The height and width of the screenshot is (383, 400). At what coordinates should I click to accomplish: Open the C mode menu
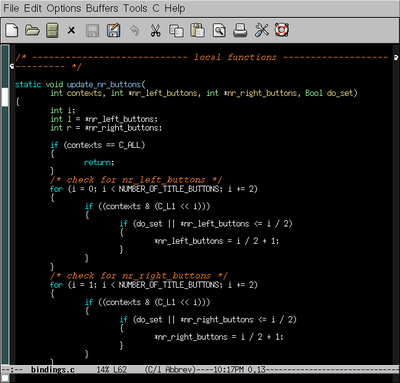click(x=156, y=8)
